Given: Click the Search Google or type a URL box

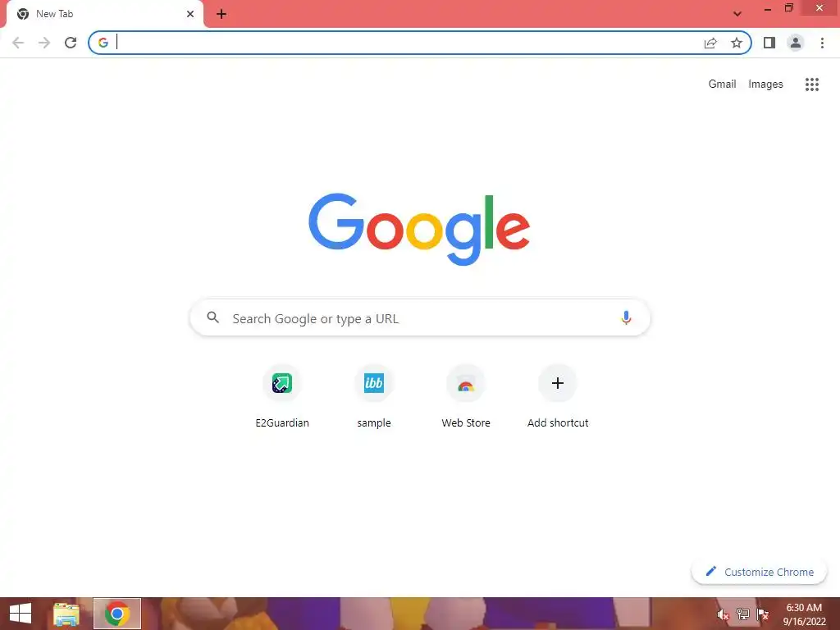Looking at the screenshot, I should (x=420, y=317).
